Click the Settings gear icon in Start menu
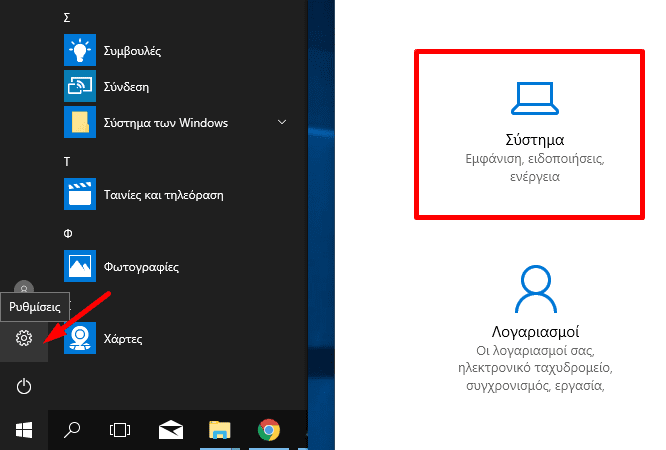Screen dimensions: 666x450 pos(24,339)
